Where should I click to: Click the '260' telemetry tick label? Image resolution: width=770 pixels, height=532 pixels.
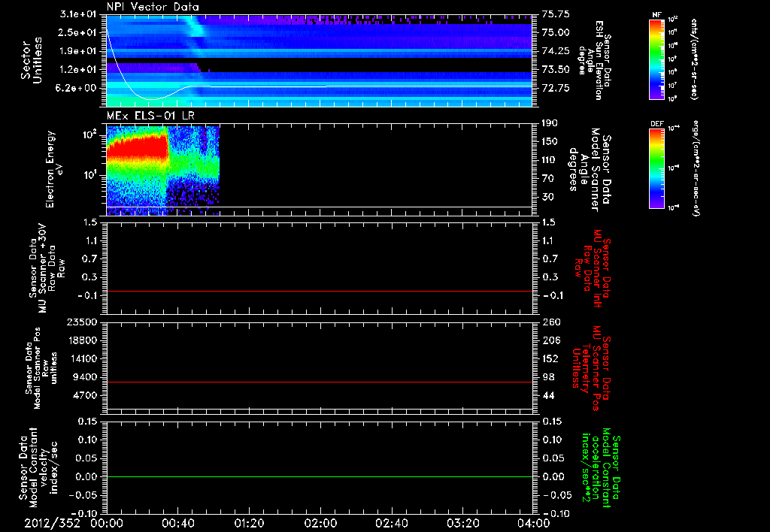pos(550,322)
